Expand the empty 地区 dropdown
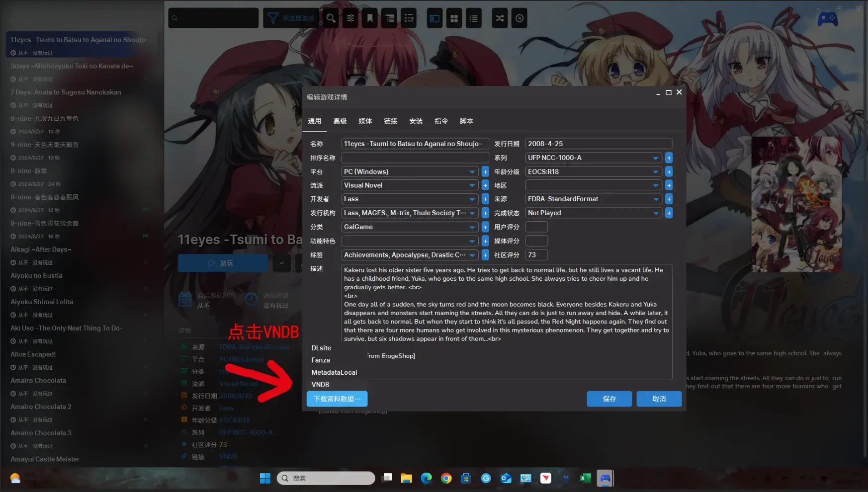868x492 pixels. tap(656, 185)
